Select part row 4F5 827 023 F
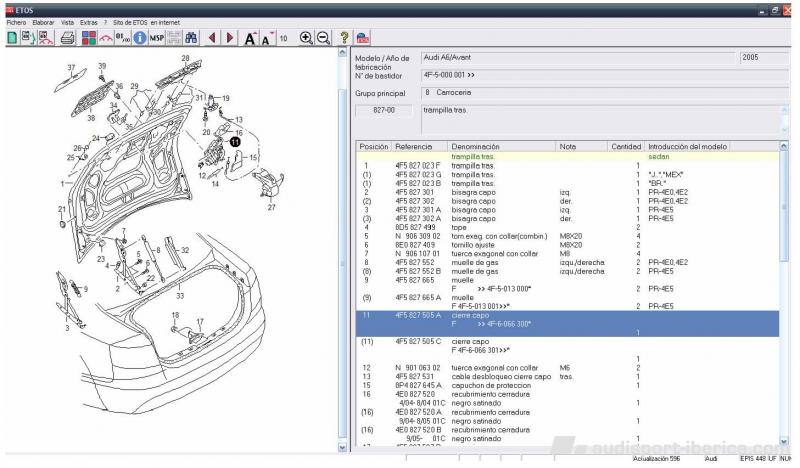The image size is (800, 468). pyautogui.click(x=567, y=166)
